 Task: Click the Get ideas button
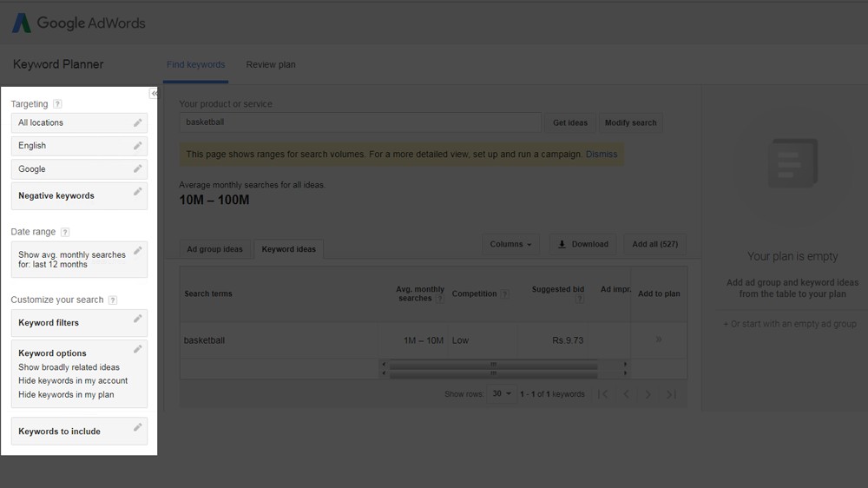coord(570,123)
